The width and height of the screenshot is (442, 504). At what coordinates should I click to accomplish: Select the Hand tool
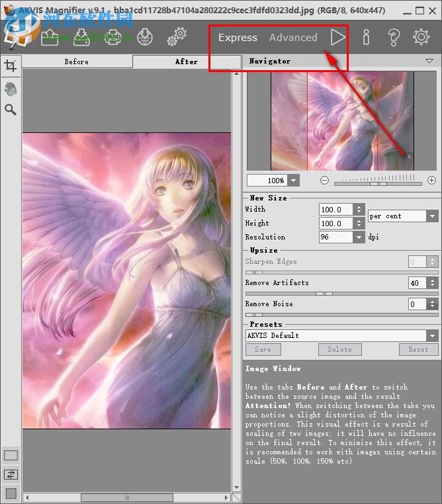pyautogui.click(x=11, y=89)
